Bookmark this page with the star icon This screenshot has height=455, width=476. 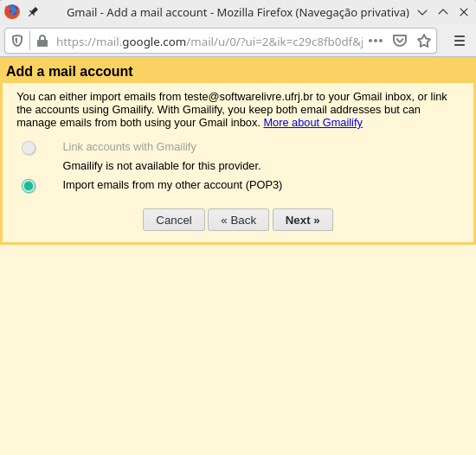(424, 41)
